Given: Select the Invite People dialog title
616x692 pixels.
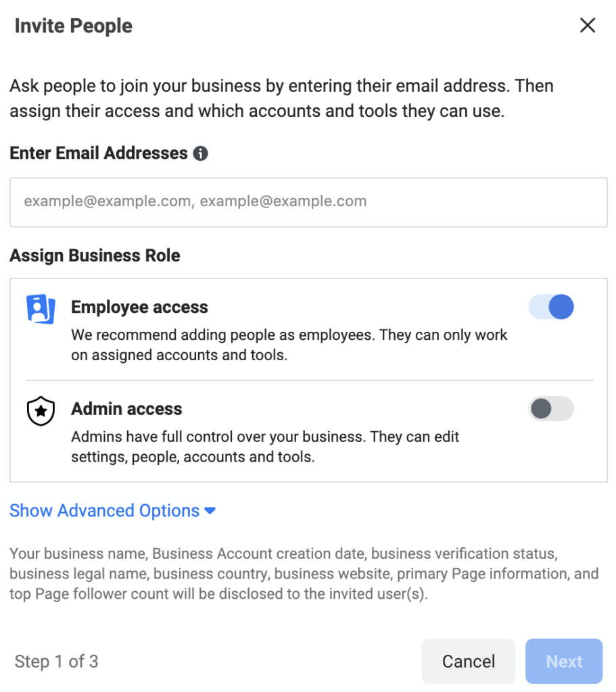Looking at the screenshot, I should 72,26.
